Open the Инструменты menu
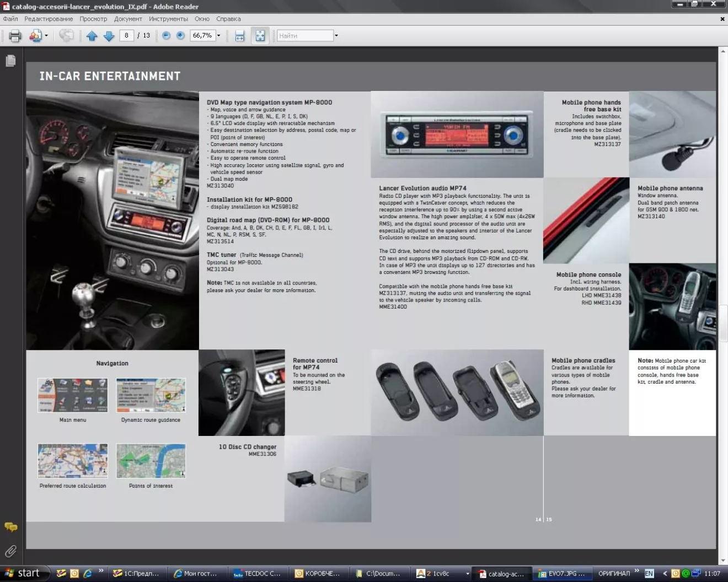728x582 pixels. click(168, 19)
